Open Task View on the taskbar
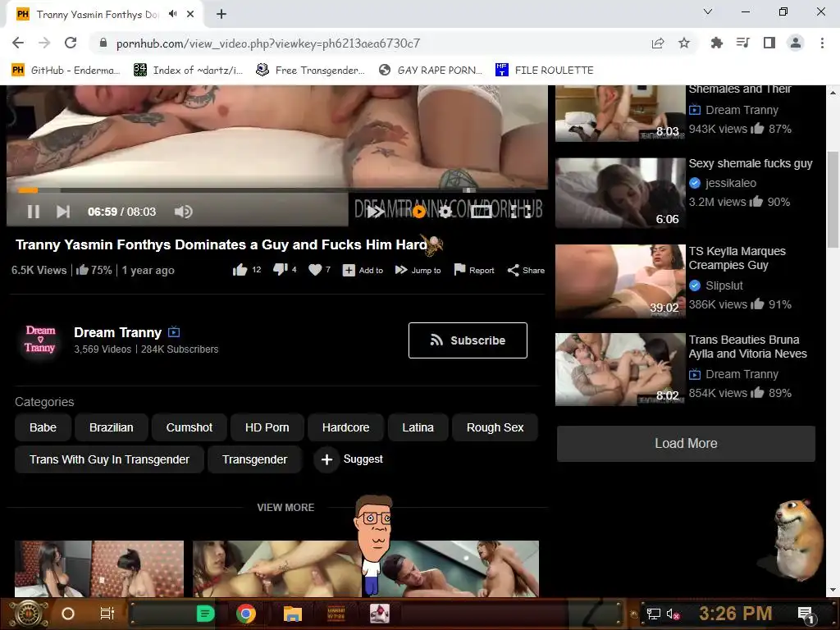Image resolution: width=840 pixels, height=630 pixels. coord(107,614)
